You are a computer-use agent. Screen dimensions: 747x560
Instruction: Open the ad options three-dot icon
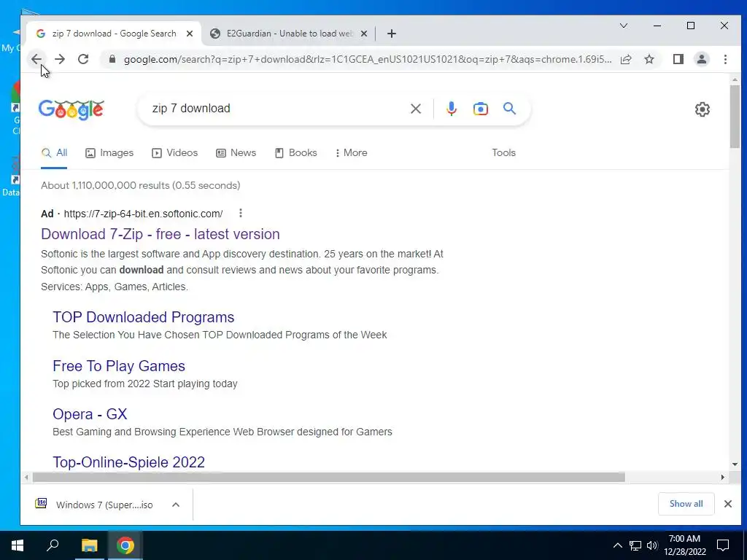241,214
